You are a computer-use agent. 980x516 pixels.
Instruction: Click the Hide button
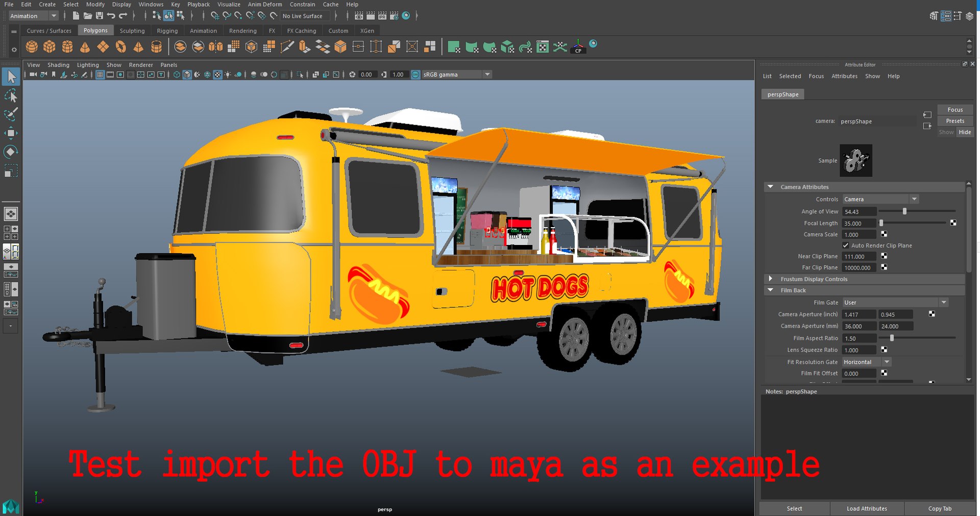click(965, 132)
